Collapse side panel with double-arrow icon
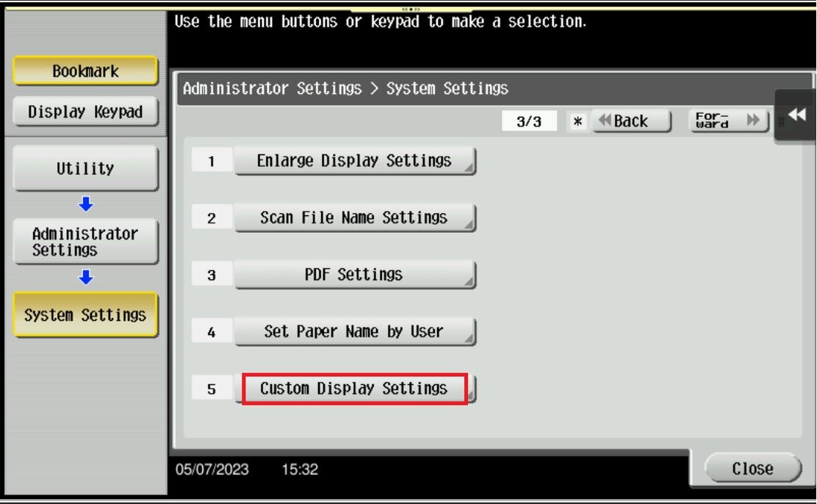Viewport: 817px width, 504px height. (x=797, y=115)
